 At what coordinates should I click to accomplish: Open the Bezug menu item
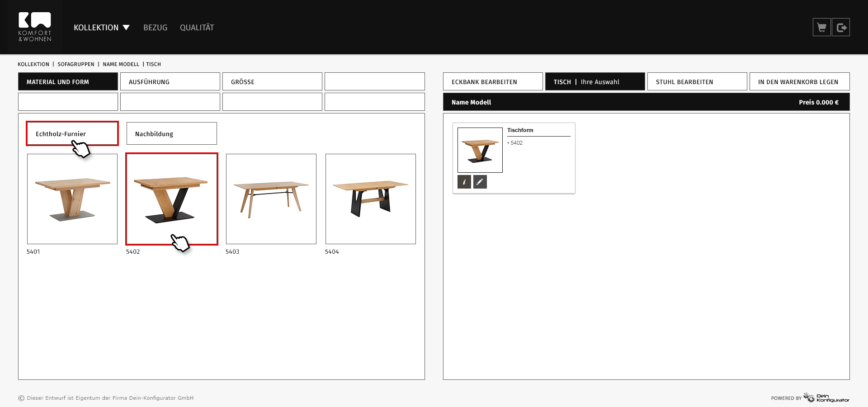(155, 28)
